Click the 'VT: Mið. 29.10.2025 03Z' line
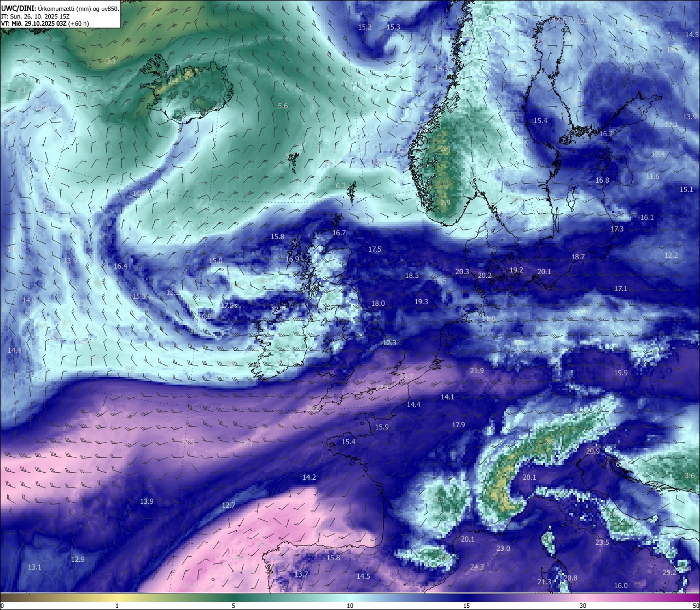 point(45,24)
